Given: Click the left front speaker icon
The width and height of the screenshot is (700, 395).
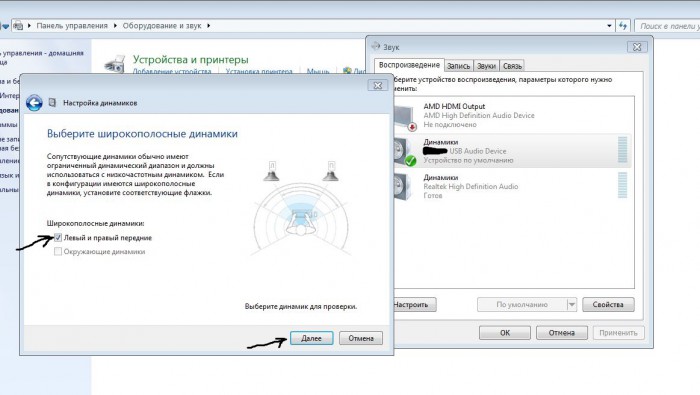Looking at the screenshot, I should point(271,171).
